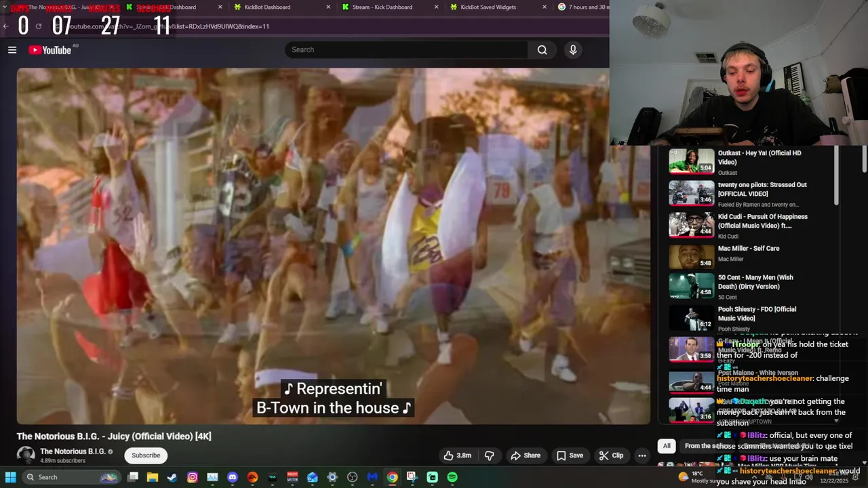Open the Post Malone - White Iverson thumbnail
The height and width of the screenshot is (488, 868).
coord(692,382)
